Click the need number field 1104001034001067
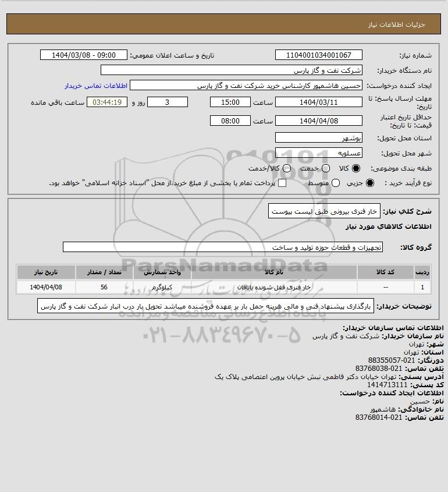The image size is (448, 492). 318,55
